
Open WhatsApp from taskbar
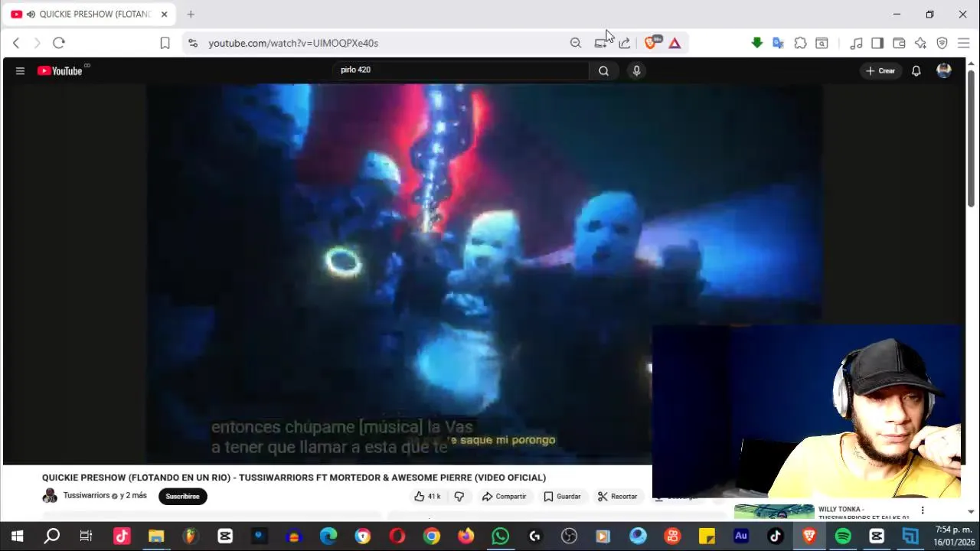500,536
